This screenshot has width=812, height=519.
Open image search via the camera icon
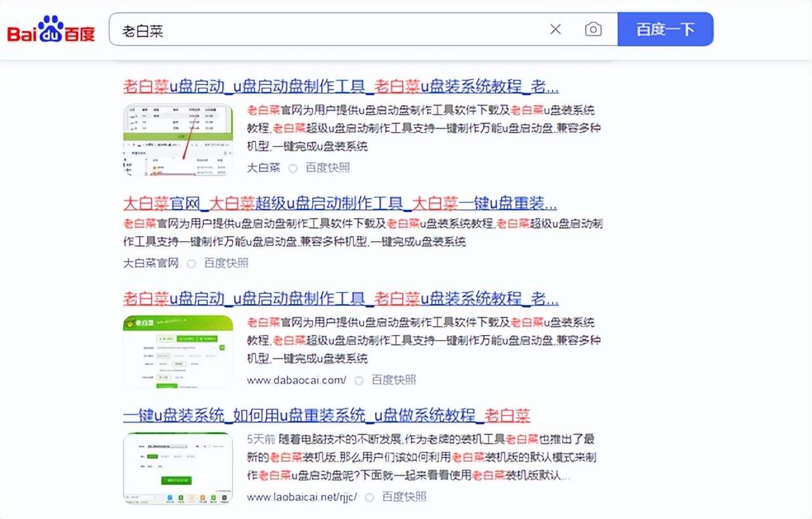[x=593, y=29]
